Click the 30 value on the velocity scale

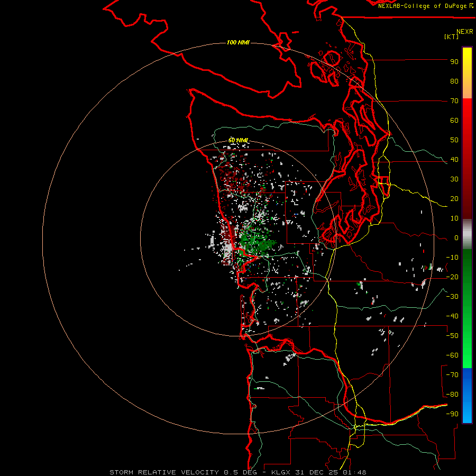coord(454,179)
